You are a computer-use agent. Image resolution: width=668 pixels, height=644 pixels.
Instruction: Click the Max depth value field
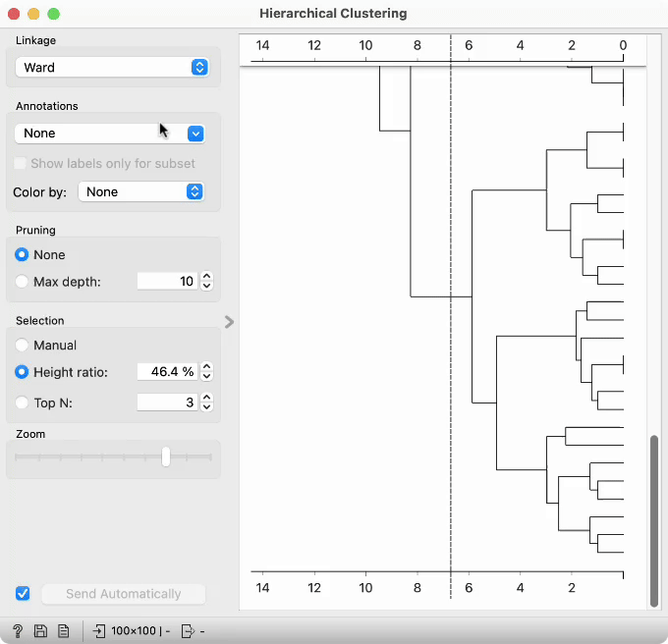[x=167, y=282]
